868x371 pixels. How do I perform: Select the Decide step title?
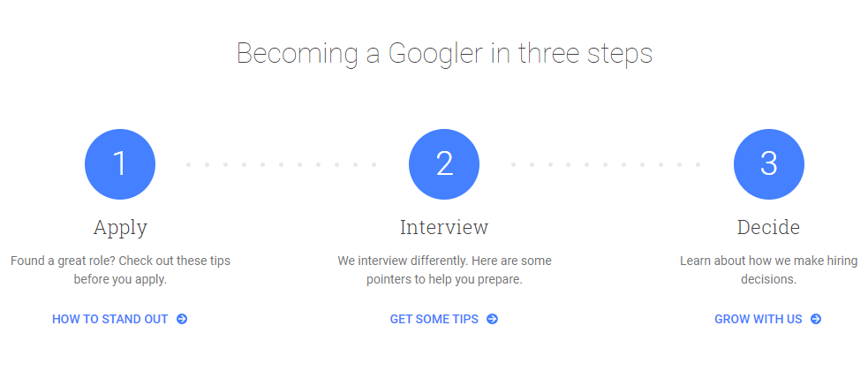(768, 227)
